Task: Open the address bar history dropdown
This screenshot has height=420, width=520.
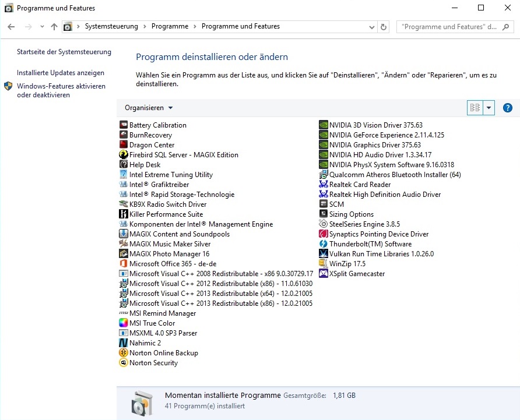Action: point(372,27)
